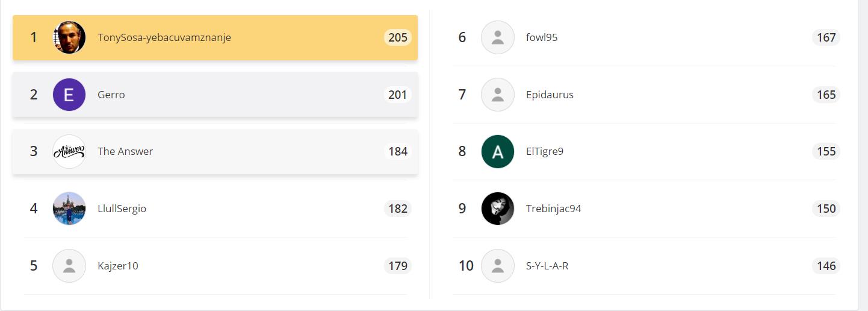This screenshot has width=868, height=311.
Task: Select the rank 1 highlighted leaderboard row
Action: point(215,37)
